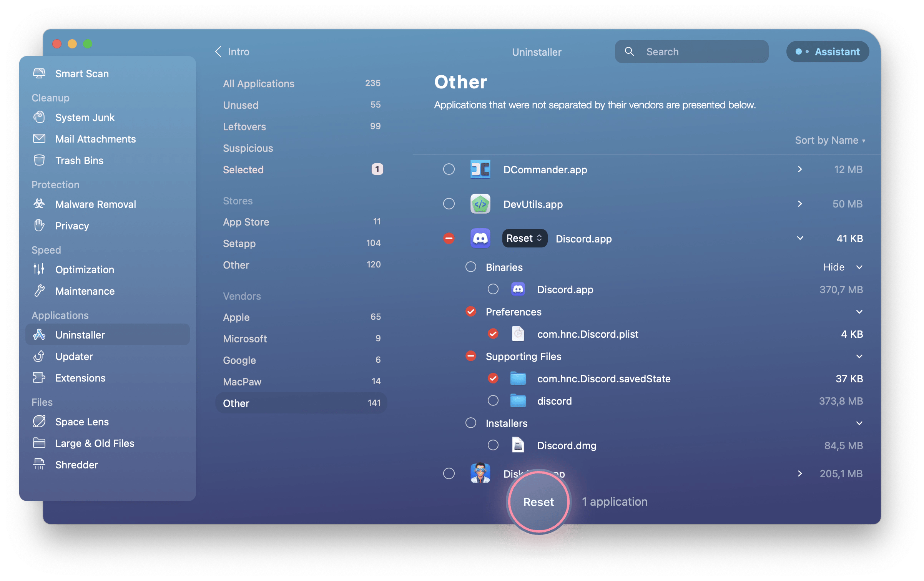Open Space Lens tool

tap(82, 422)
